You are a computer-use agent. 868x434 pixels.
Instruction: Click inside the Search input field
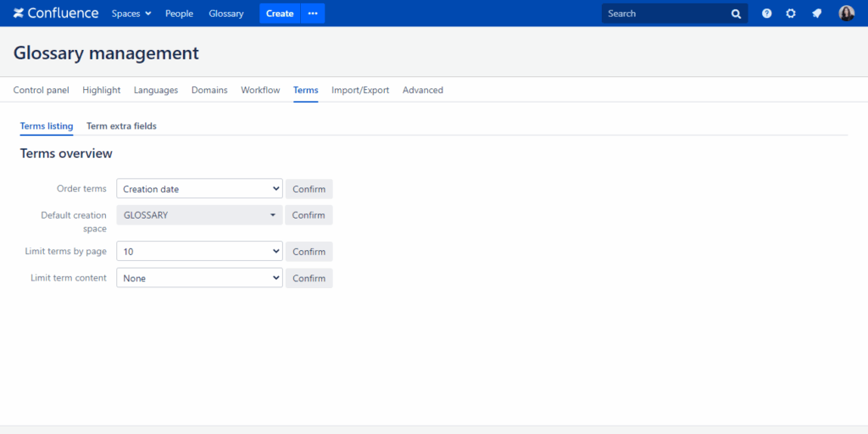(665, 14)
